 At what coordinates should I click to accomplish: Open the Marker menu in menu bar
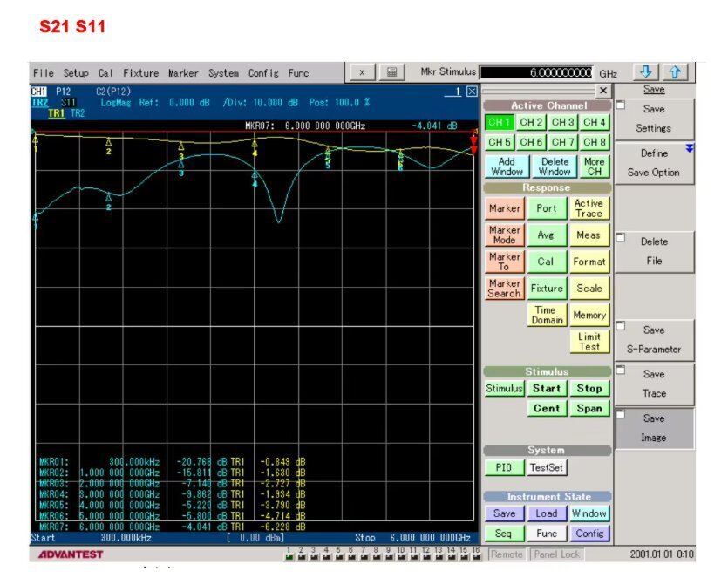(x=183, y=73)
